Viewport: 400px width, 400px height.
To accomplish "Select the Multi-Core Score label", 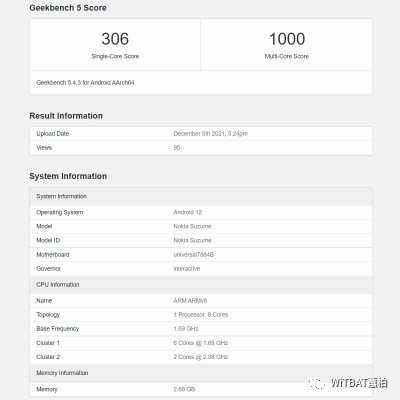I will 287,56.
